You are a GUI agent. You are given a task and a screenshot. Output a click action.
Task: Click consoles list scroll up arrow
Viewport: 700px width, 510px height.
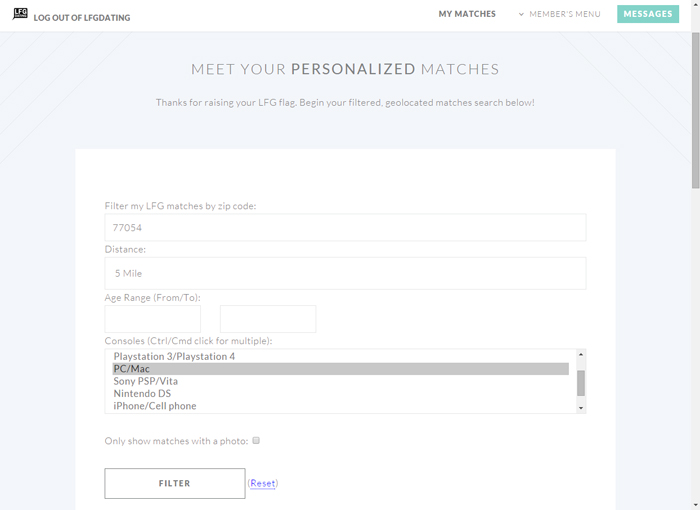click(581, 355)
